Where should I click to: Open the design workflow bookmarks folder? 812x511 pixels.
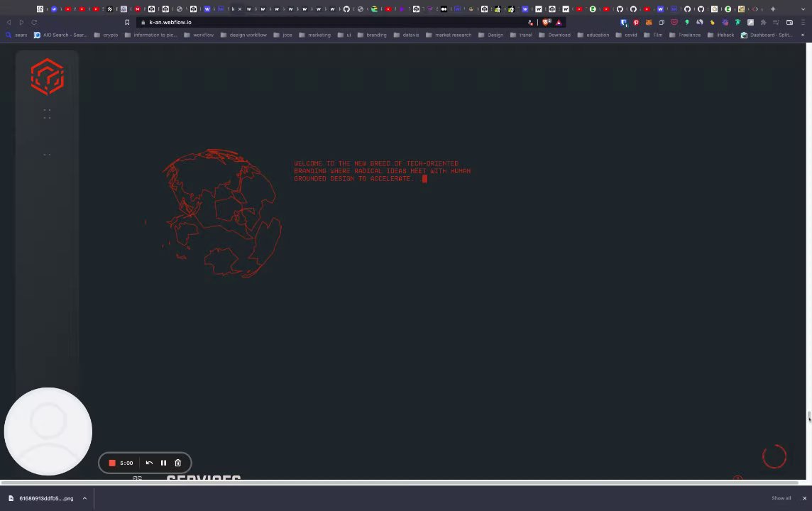pos(243,35)
